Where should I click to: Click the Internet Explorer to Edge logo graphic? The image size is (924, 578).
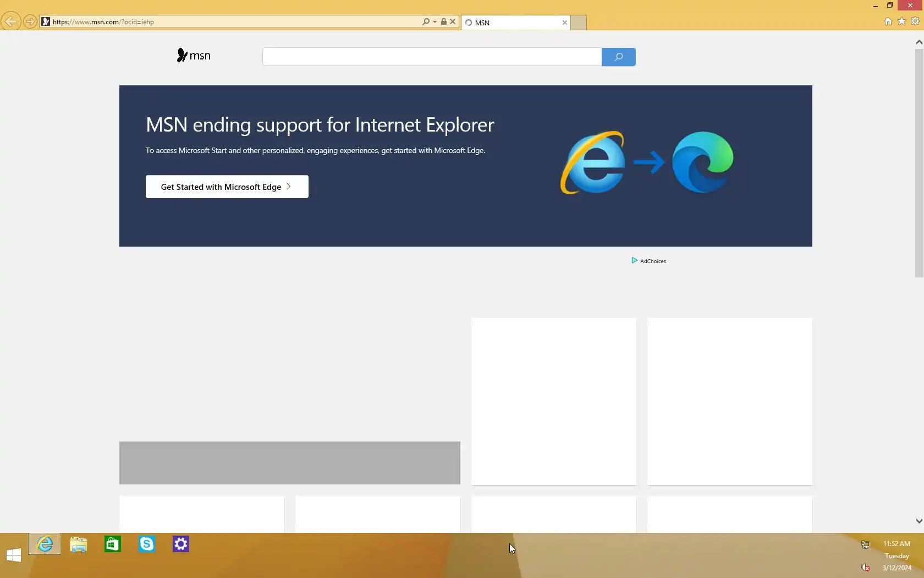click(647, 162)
